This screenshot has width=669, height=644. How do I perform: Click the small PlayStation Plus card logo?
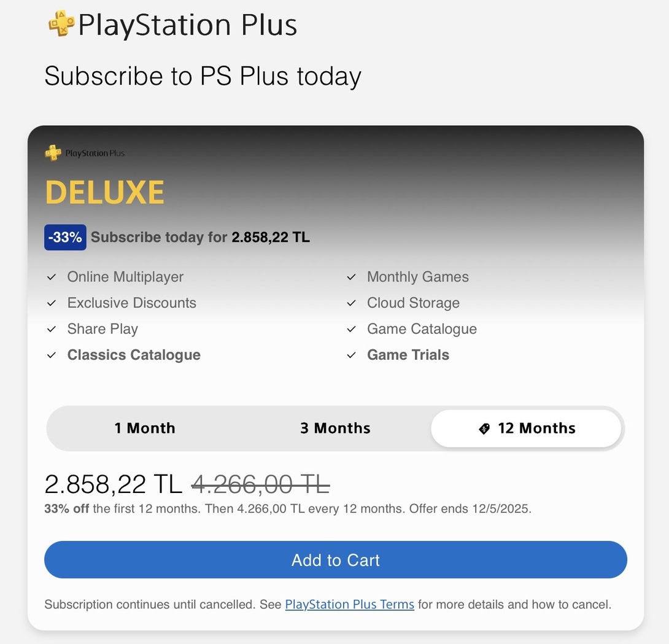[x=53, y=153]
